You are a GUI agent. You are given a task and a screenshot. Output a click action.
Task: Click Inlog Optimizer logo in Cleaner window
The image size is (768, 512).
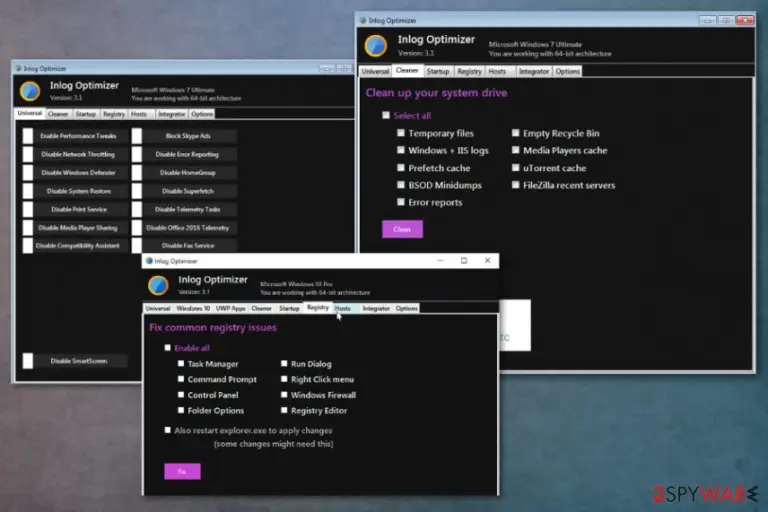pyautogui.click(x=376, y=46)
